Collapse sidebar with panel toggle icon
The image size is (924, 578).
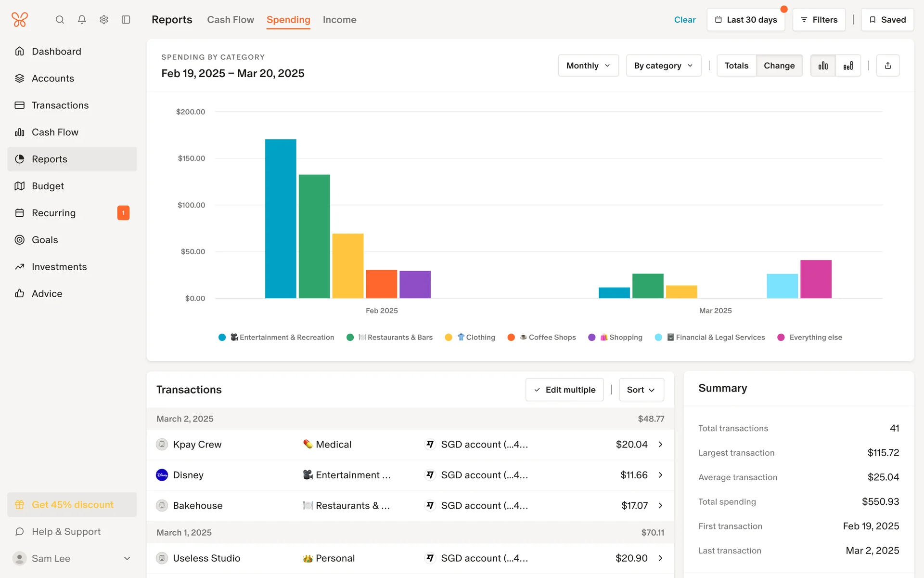126,20
